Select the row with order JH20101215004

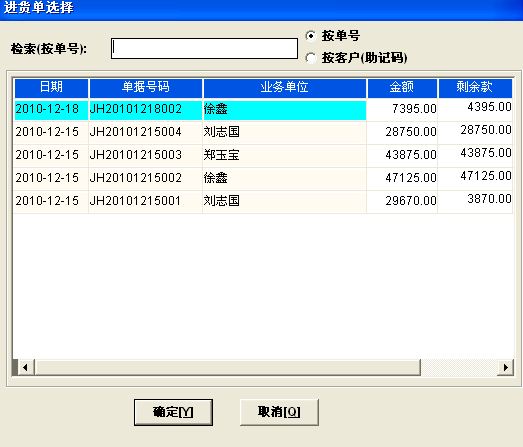263,132
